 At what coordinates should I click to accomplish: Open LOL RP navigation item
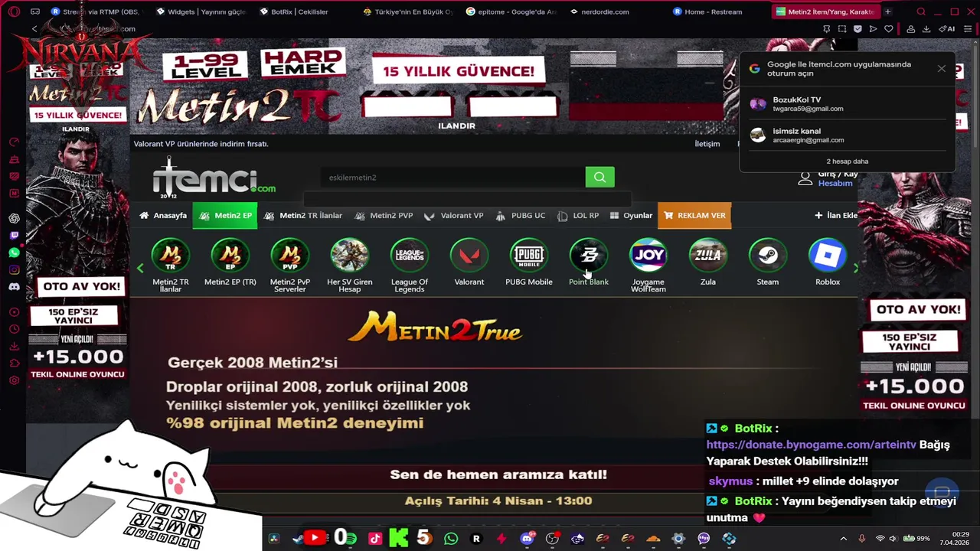point(578,216)
